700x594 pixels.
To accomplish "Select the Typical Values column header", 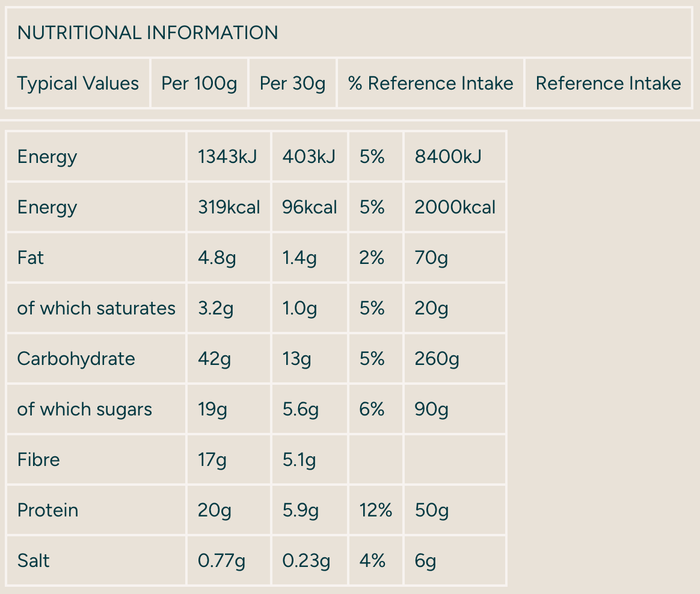I will [78, 84].
